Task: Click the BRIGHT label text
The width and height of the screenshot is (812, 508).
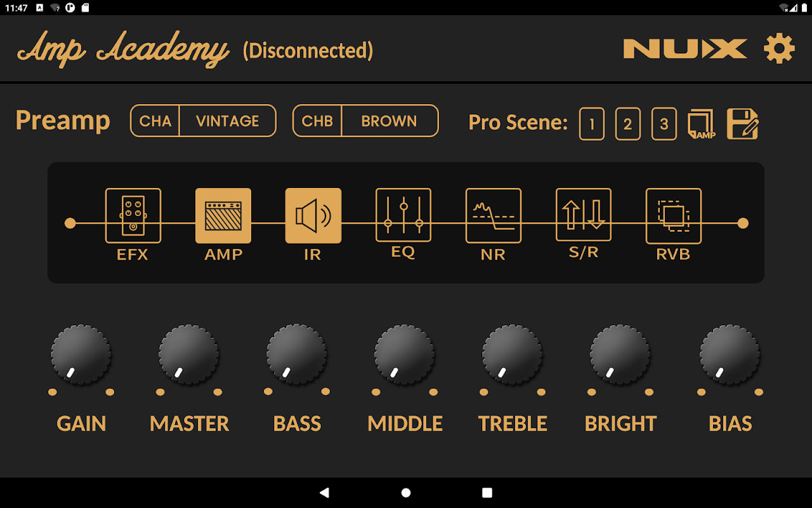Action: tap(620, 424)
